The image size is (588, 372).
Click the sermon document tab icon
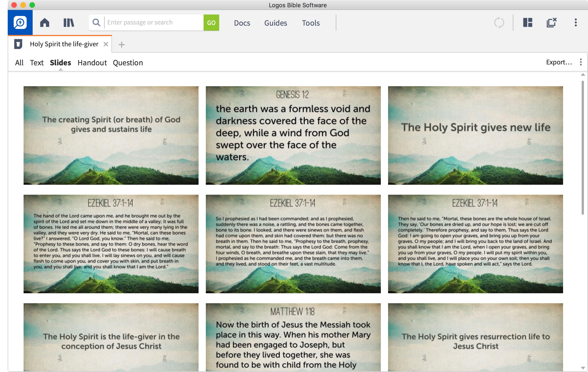18,44
